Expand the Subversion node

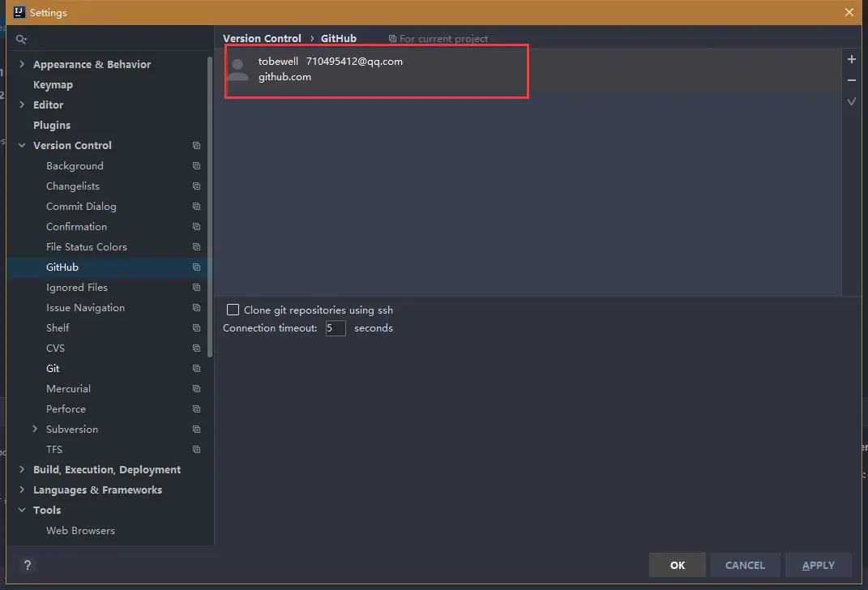(x=35, y=429)
